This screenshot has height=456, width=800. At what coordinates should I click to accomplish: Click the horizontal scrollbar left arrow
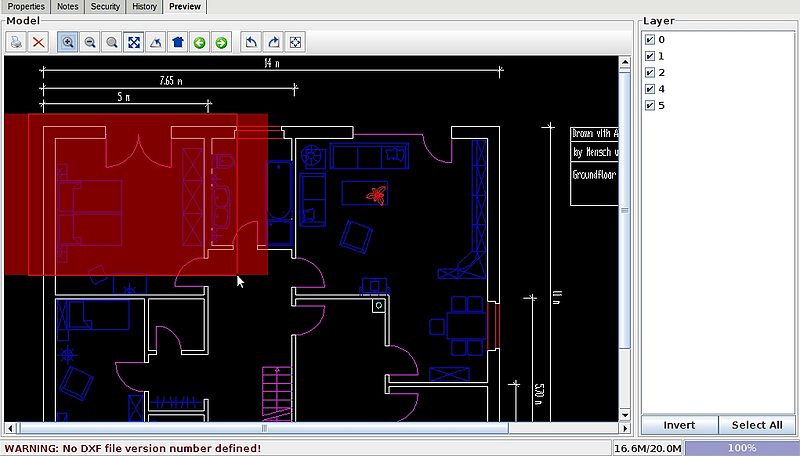coord(11,428)
